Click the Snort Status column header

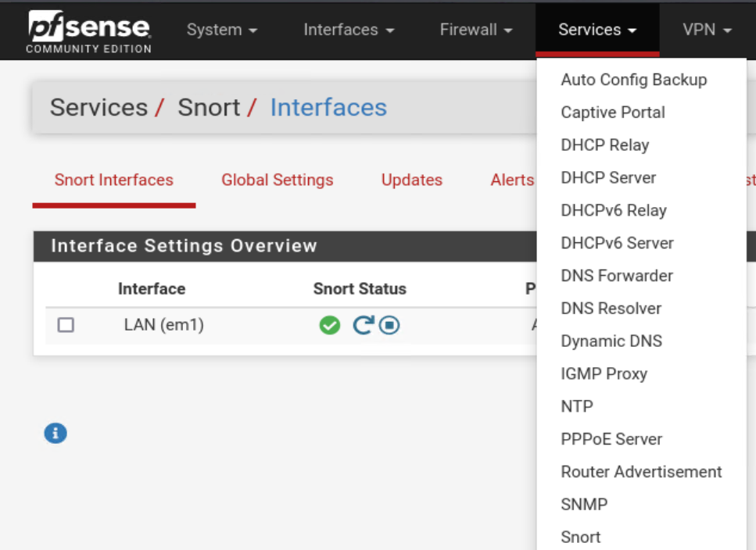click(360, 289)
